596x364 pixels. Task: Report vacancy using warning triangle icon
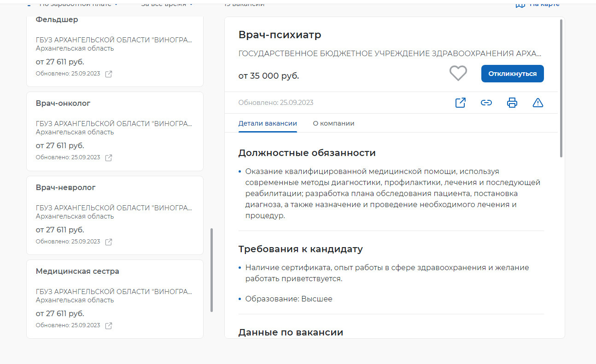click(538, 103)
